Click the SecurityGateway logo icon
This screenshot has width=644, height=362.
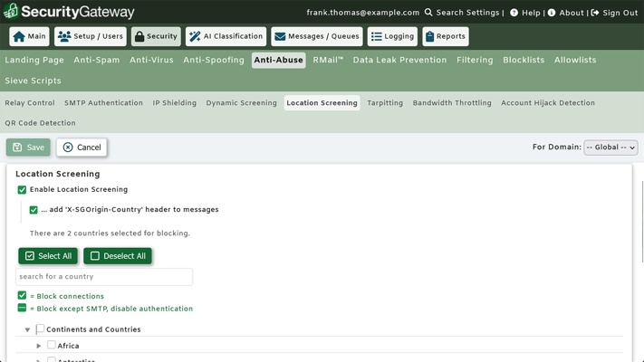[x=11, y=12]
